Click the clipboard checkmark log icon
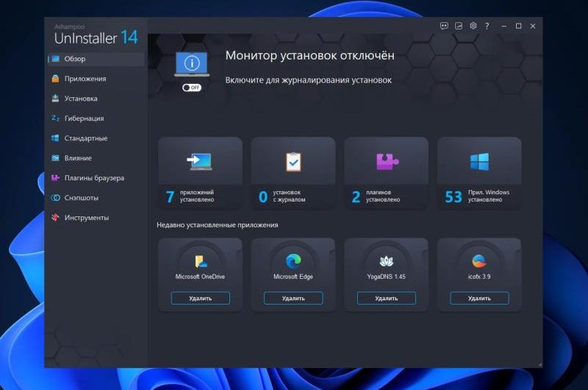The width and height of the screenshot is (588, 390). point(293,162)
